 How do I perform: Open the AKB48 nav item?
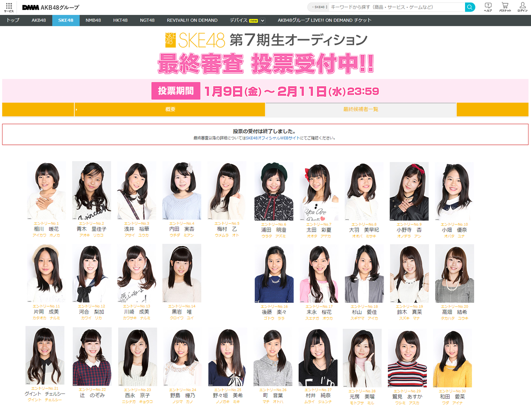(x=39, y=20)
